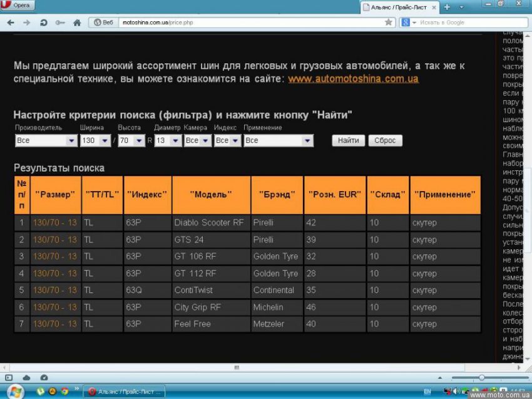Open the Применение dropdown
532x399 pixels.
279,140
